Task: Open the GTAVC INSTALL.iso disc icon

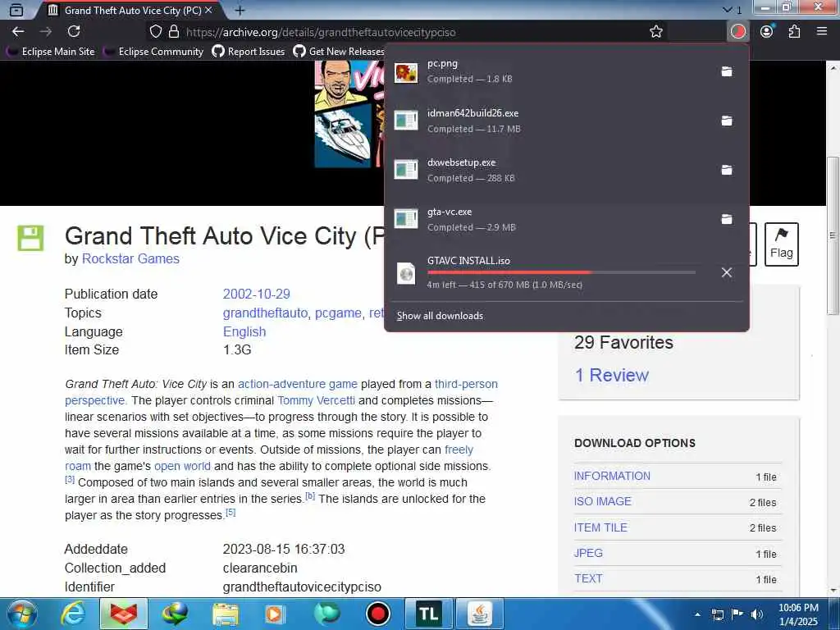Action: 406,273
